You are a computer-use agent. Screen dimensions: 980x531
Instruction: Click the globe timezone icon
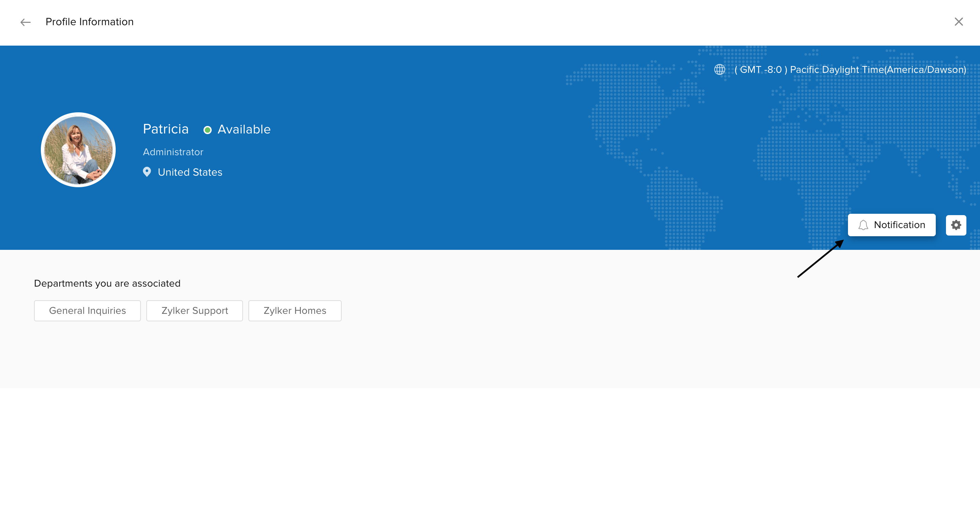(719, 70)
